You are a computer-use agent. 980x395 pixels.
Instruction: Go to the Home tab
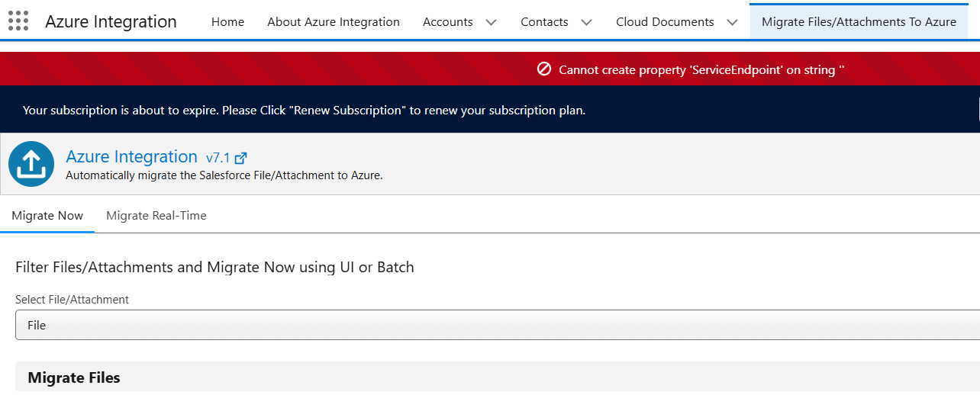pyautogui.click(x=227, y=22)
